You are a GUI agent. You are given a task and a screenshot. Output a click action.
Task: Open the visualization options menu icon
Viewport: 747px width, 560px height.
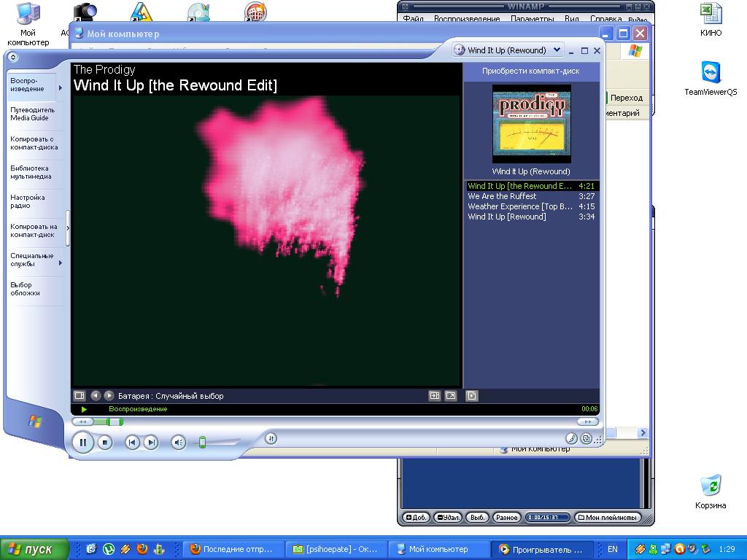pos(79,396)
